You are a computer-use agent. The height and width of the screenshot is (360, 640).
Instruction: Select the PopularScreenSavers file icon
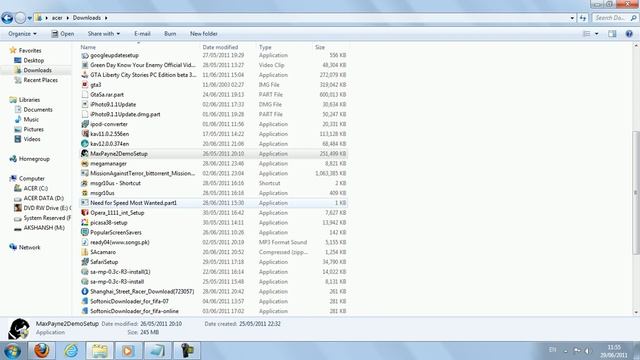tap(85, 232)
